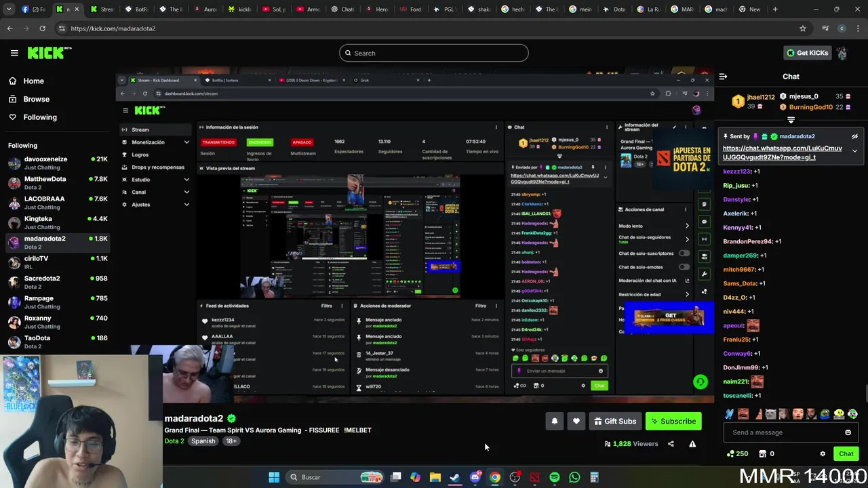Click the Dota 2 category link
The image size is (868, 488).
(x=174, y=441)
